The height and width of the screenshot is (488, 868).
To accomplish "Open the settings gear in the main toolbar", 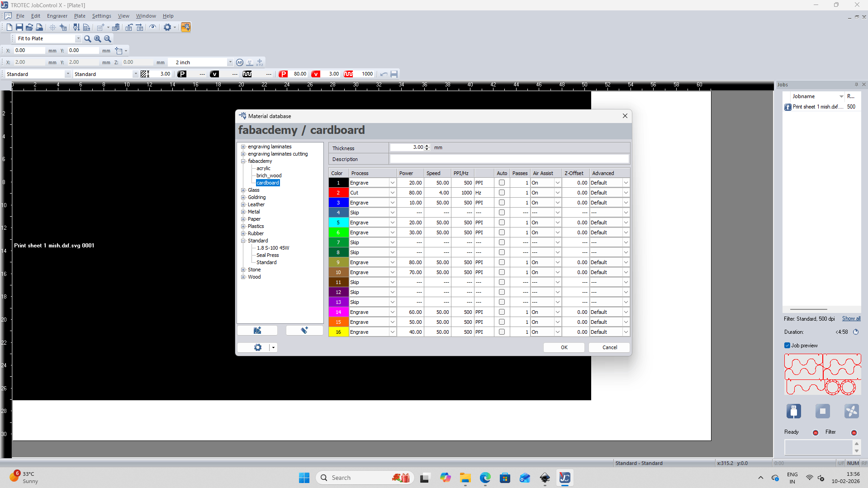I will click(167, 27).
